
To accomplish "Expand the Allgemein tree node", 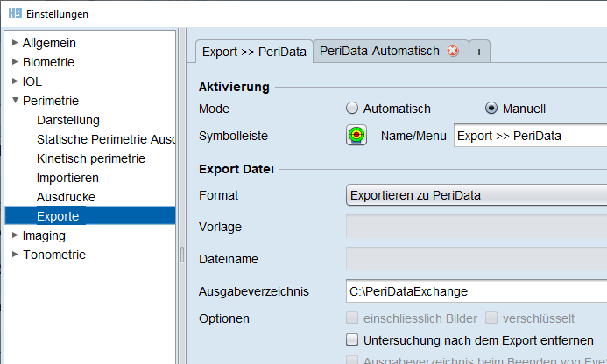I will 14,43.
